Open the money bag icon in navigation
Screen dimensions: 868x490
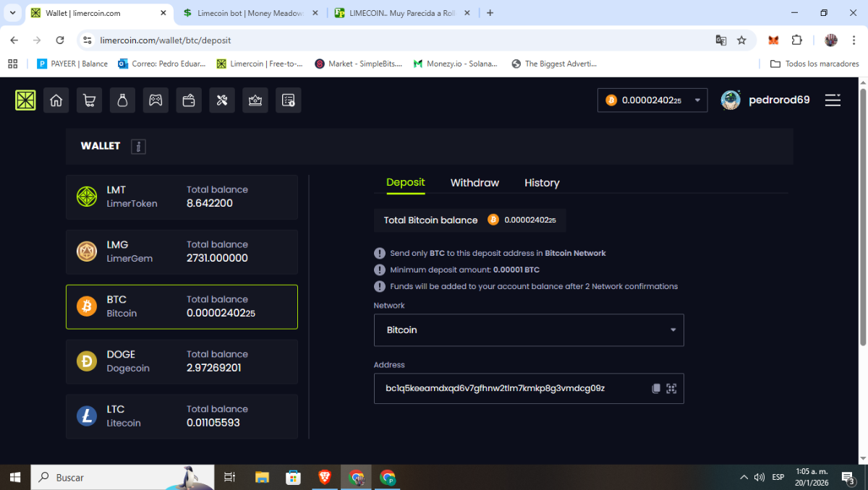pos(122,100)
